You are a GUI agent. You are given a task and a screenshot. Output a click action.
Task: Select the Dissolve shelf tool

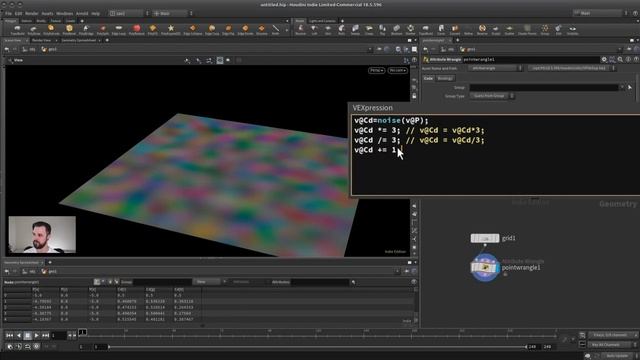coord(262,30)
